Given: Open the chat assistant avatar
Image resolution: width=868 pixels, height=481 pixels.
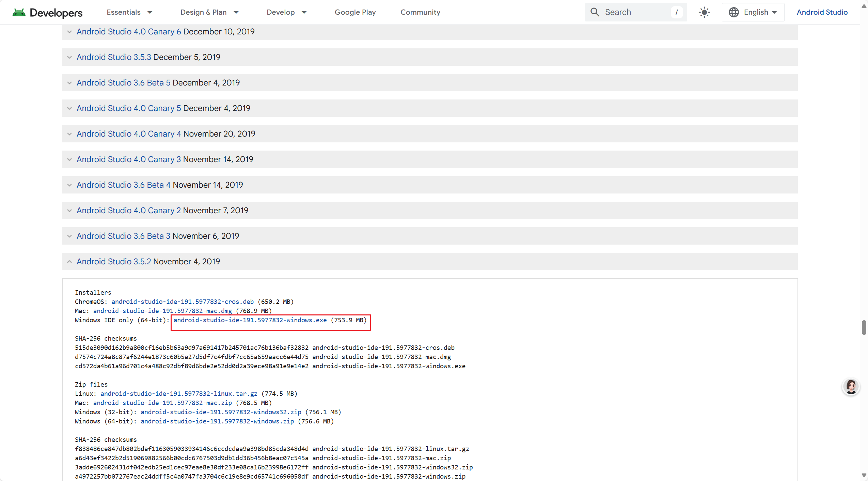Looking at the screenshot, I should [851, 387].
